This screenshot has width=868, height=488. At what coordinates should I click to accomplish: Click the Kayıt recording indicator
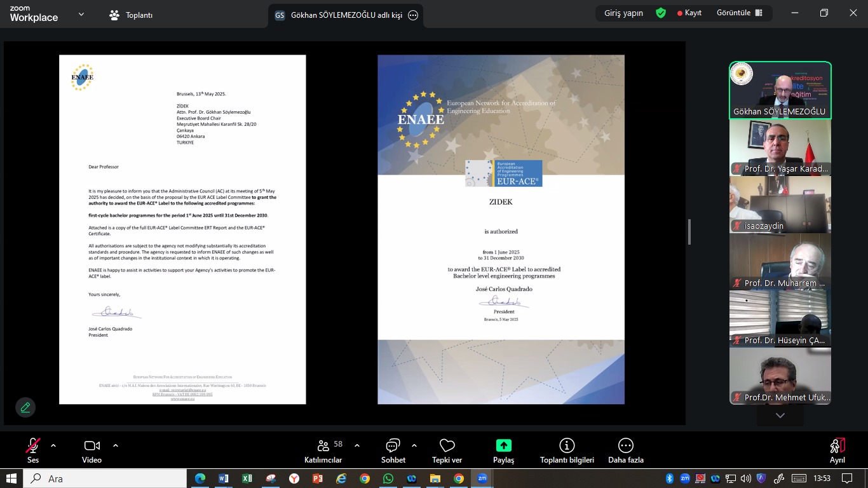689,13
